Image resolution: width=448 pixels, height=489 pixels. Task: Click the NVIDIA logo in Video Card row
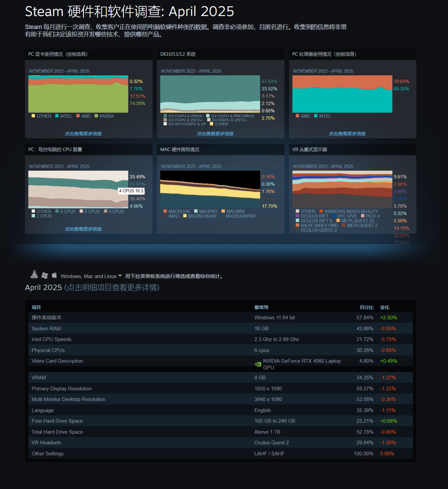click(258, 364)
